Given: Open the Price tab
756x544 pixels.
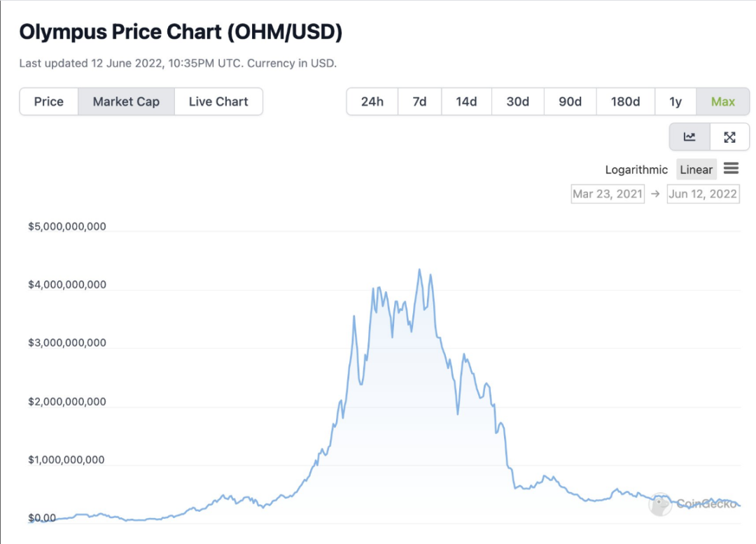Looking at the screenshot, I should (x=49, y=102).
